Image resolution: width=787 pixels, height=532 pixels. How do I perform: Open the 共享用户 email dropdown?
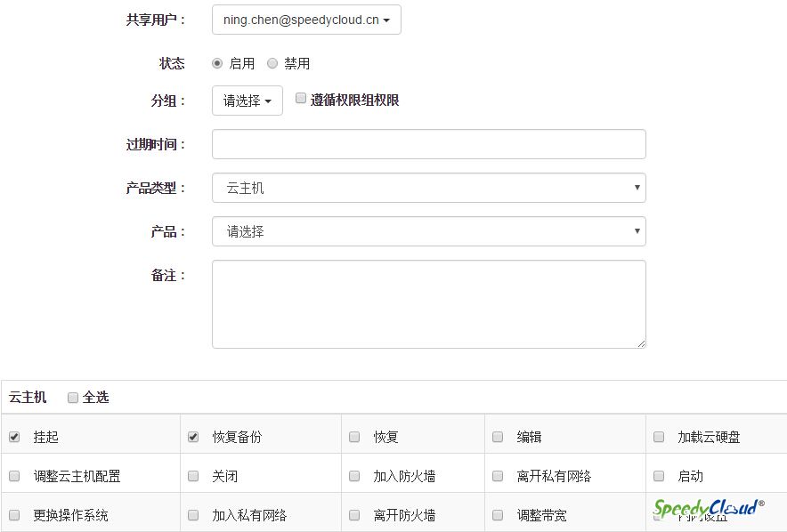point(306,20)
